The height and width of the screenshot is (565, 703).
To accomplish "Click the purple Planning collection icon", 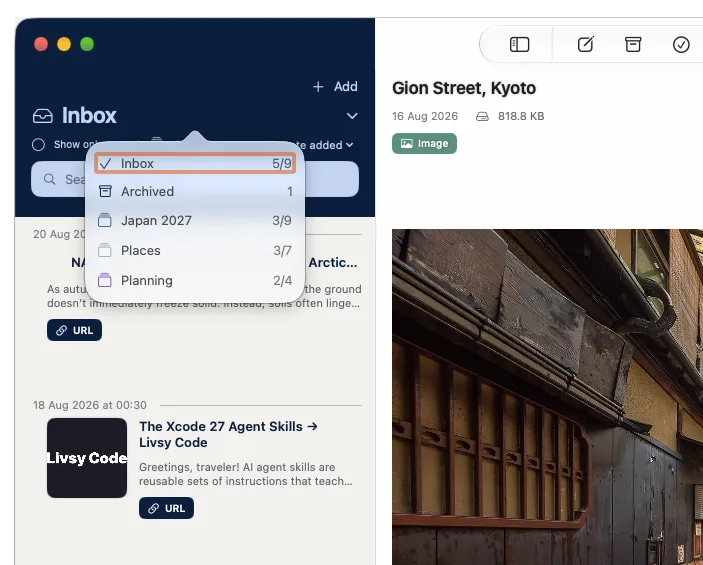I will coord(104,280).
